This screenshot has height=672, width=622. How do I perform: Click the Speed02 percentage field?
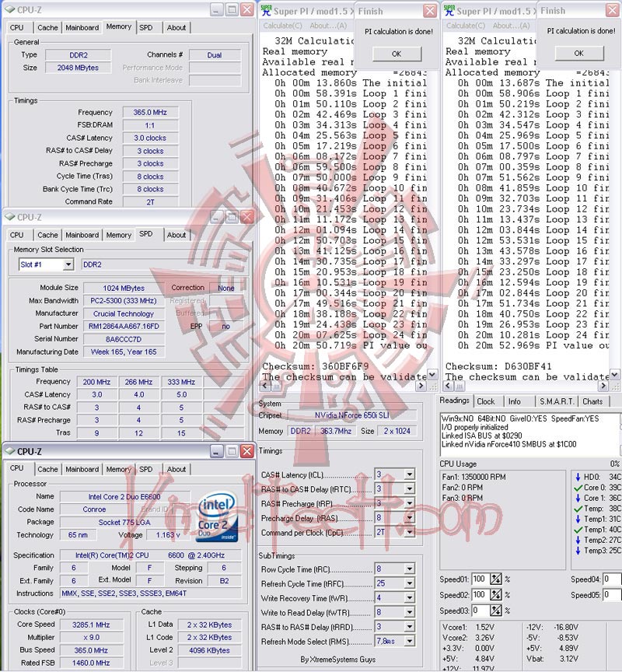click(x=480, y=595)
